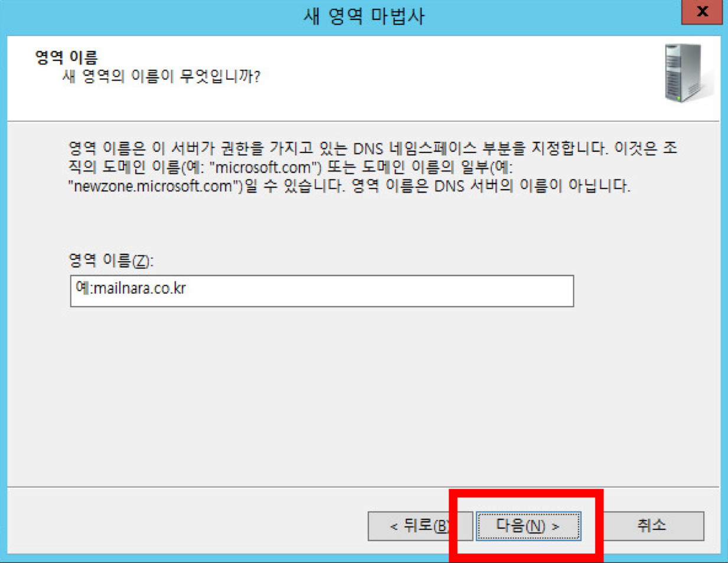Click the 영역 이름(Z): field label
This screenshot has height=563, width=728.
point(111,261)
